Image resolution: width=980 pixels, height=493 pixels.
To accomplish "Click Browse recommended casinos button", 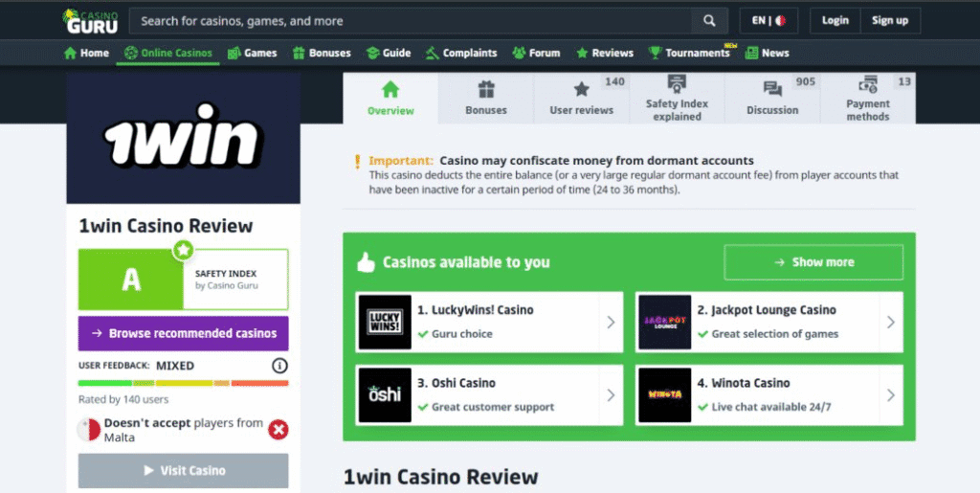I will (x=183, y=333).
